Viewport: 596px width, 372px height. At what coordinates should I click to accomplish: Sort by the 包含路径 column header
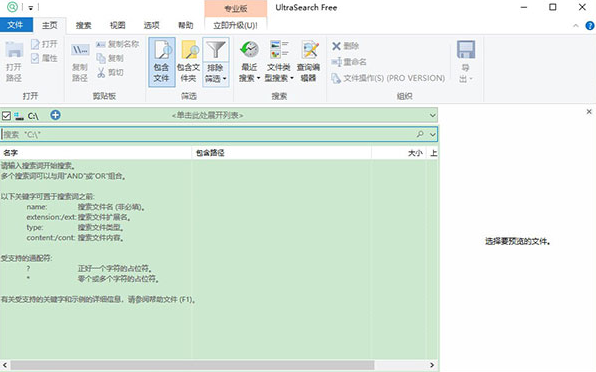point(282,153)
